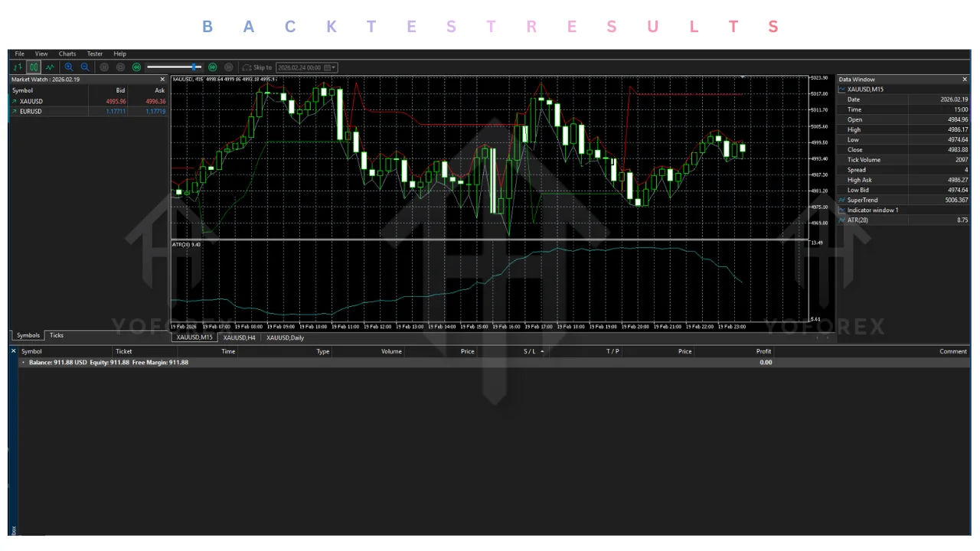Fast forward the backtest playback
Screen dimensions: 980x551
click(x=213, y=67)
